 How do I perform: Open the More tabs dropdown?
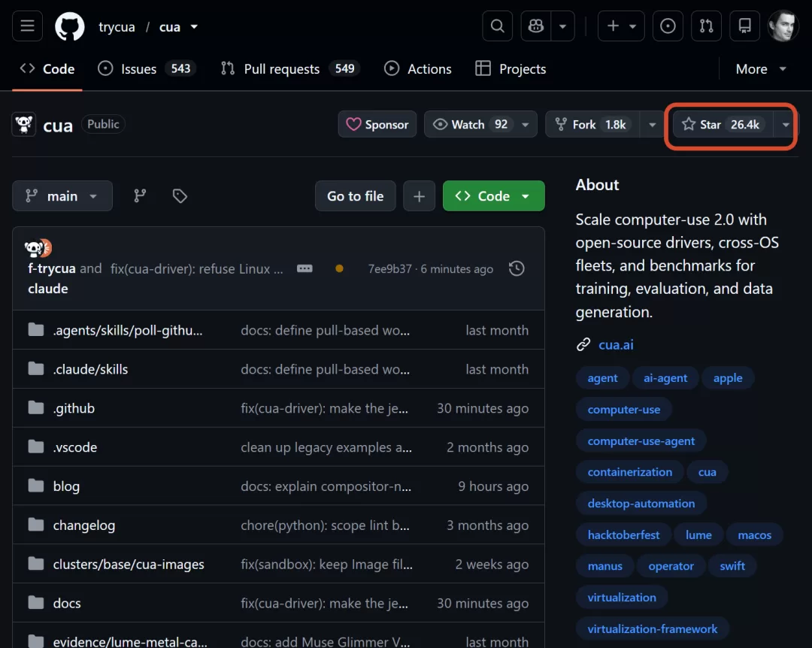pos(761,69)
